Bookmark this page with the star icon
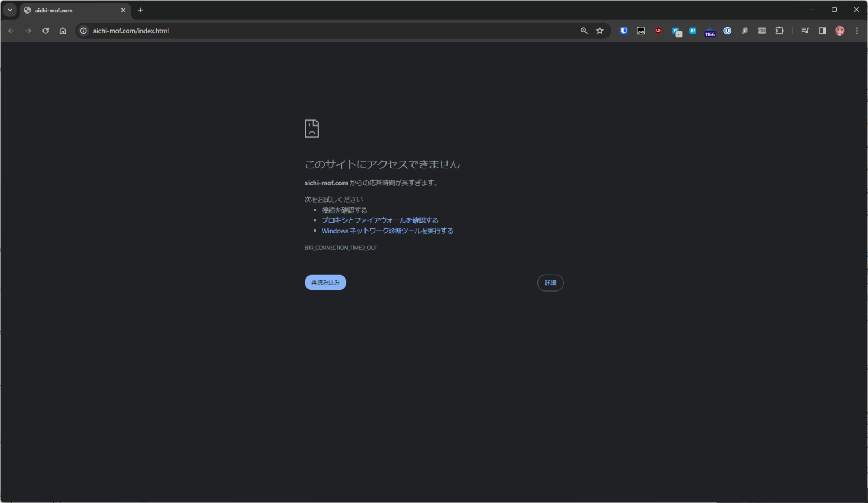 tap(600, 31)
